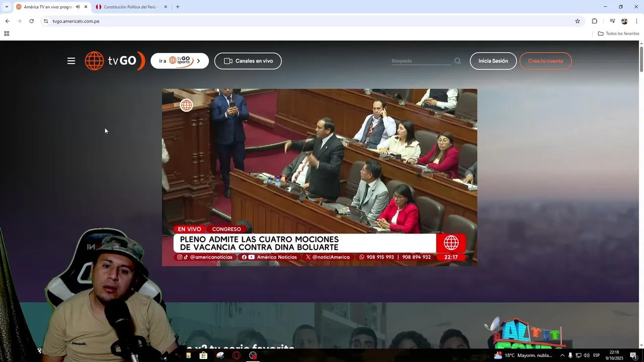Image resolution: width=644 pixels, height=362 pixels.
Task: Go to tvGO sports
Action: (x=180, y=61)
